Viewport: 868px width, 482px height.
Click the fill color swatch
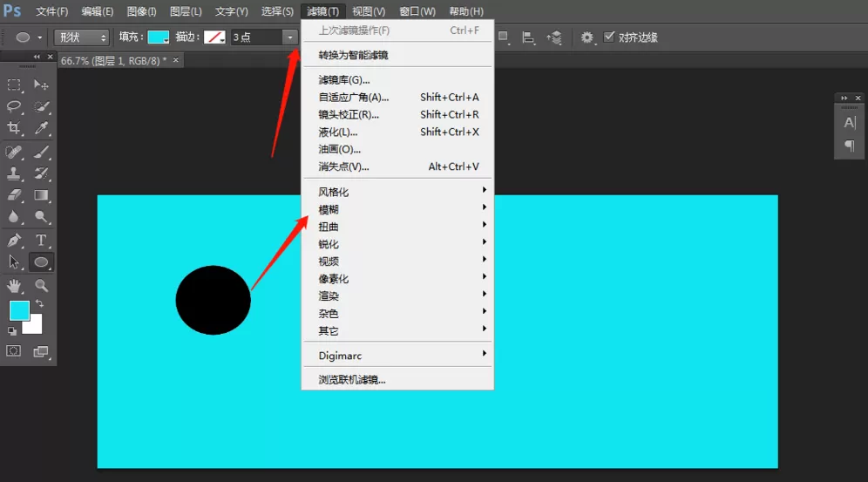pos(159,37)
